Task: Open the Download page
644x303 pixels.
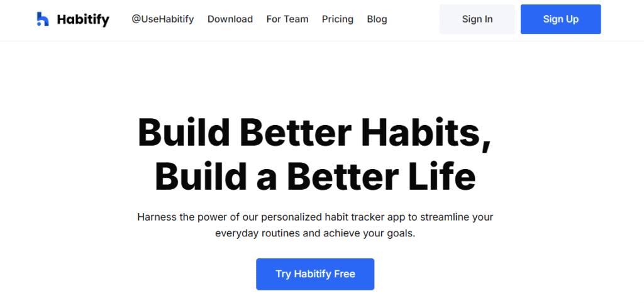Action: coord(230,19)
